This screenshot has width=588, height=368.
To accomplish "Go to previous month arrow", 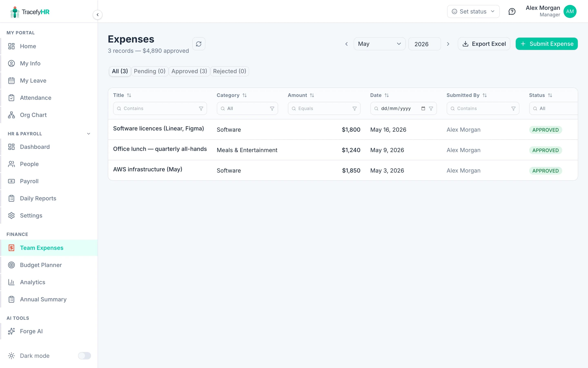I will tap(346, 44).
